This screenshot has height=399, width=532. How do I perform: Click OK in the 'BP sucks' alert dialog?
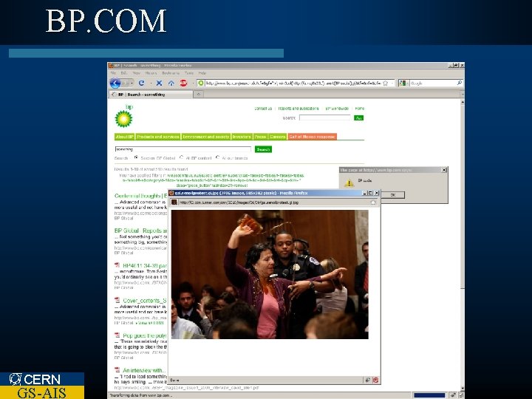coord(393,195)
